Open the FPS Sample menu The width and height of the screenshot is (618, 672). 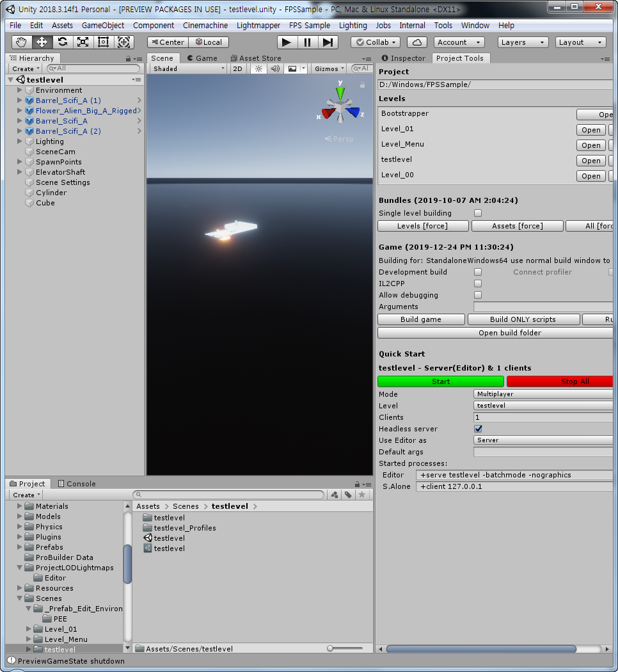pyautogui.click(x=310, y=26)
